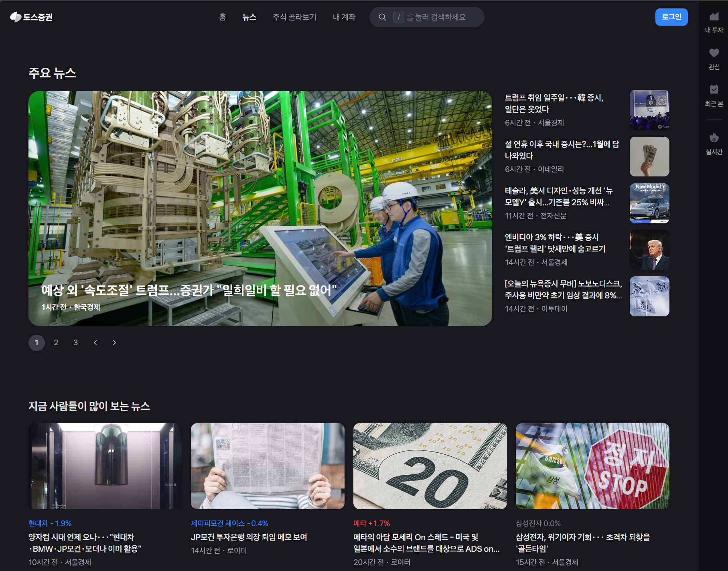Click the text 15시간 전 · 서울경제
Image resolution: width=728 pixels, height=571 pixels.
coord(547,562)
